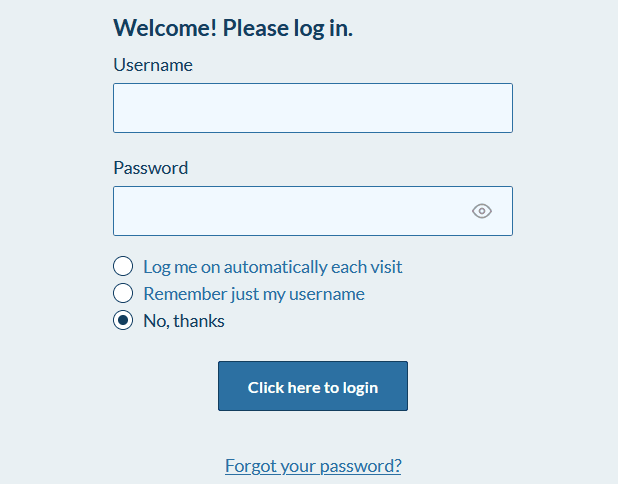Open the 'Forgot your password?' link

313,466
